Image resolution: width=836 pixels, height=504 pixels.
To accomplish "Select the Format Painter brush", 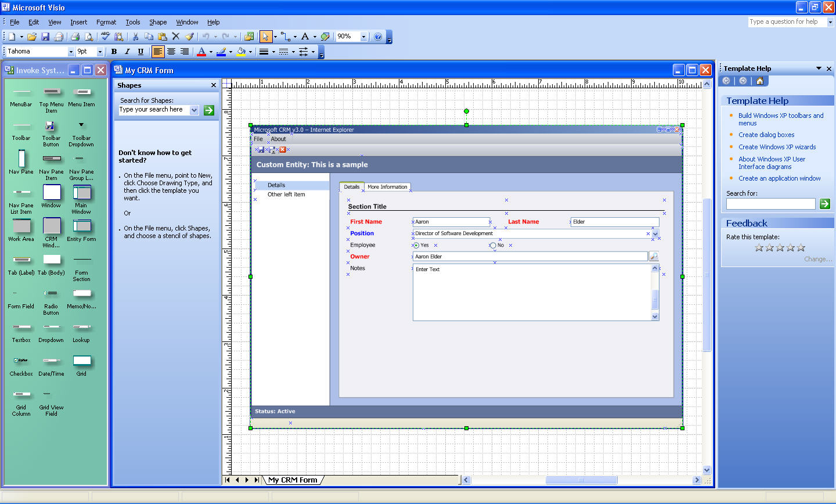I will 189,37.
